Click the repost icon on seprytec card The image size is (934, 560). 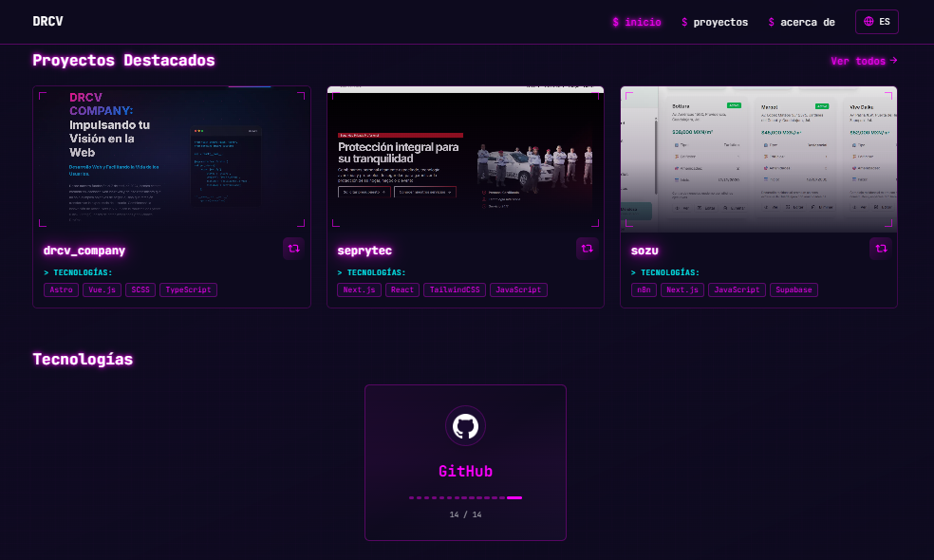coord(587,249)
